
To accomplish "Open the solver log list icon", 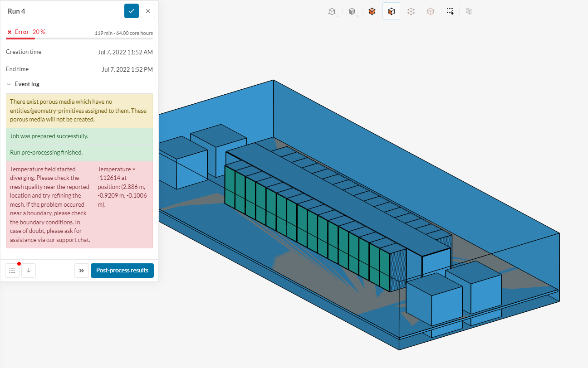I will tap(12, 271).
